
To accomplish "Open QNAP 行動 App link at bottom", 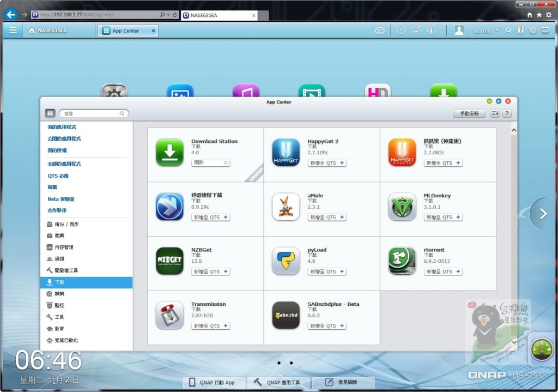I will pyautogui.click(x=214, y=382).
